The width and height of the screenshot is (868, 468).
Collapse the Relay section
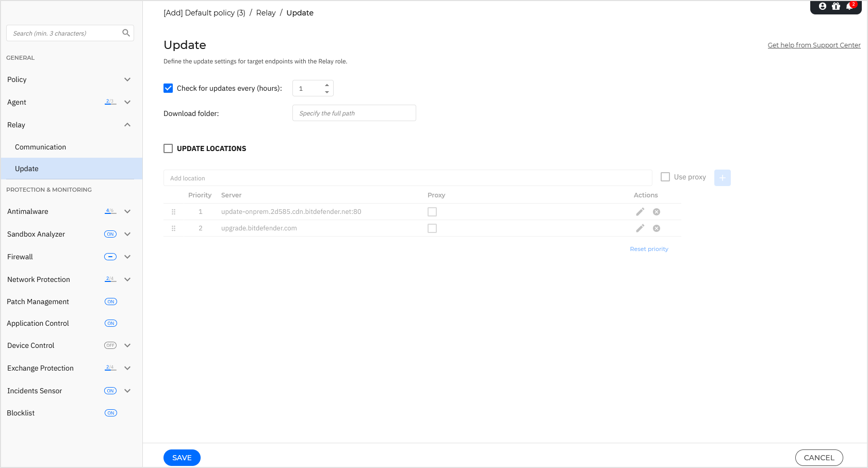[x=127, y=125]
